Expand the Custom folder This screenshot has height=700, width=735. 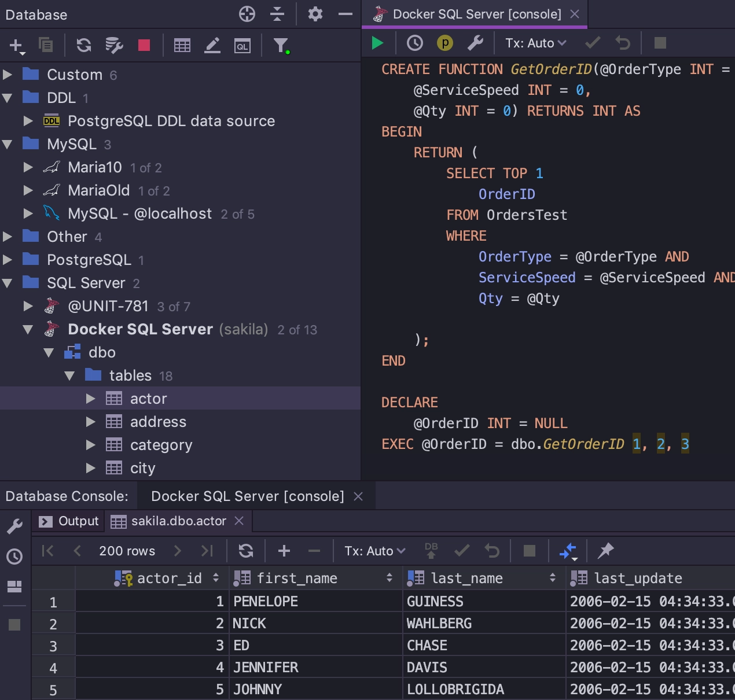[x=8, y=75]
